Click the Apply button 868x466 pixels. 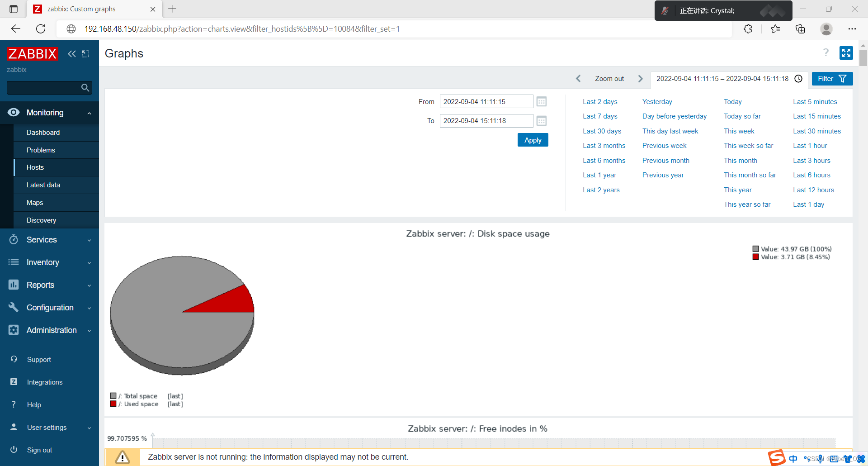pos(533,140)
